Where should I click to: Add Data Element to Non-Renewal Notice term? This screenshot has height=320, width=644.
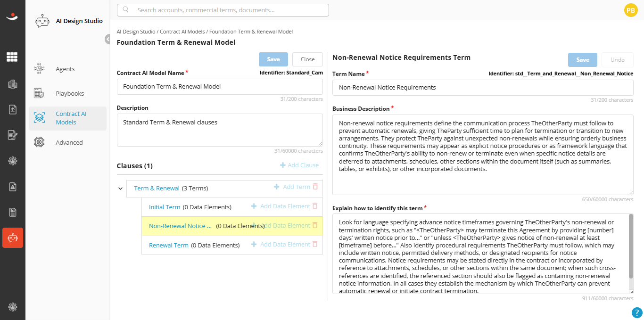click(x=281, y=225)
